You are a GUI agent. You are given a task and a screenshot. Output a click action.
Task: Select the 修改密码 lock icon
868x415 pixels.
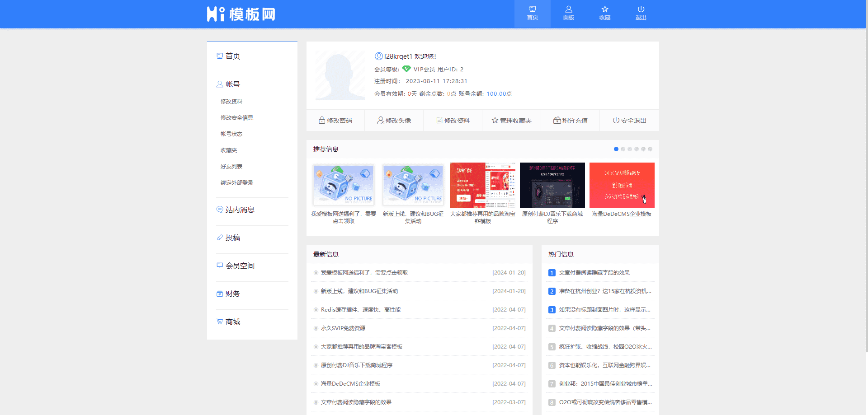[335, 120]
